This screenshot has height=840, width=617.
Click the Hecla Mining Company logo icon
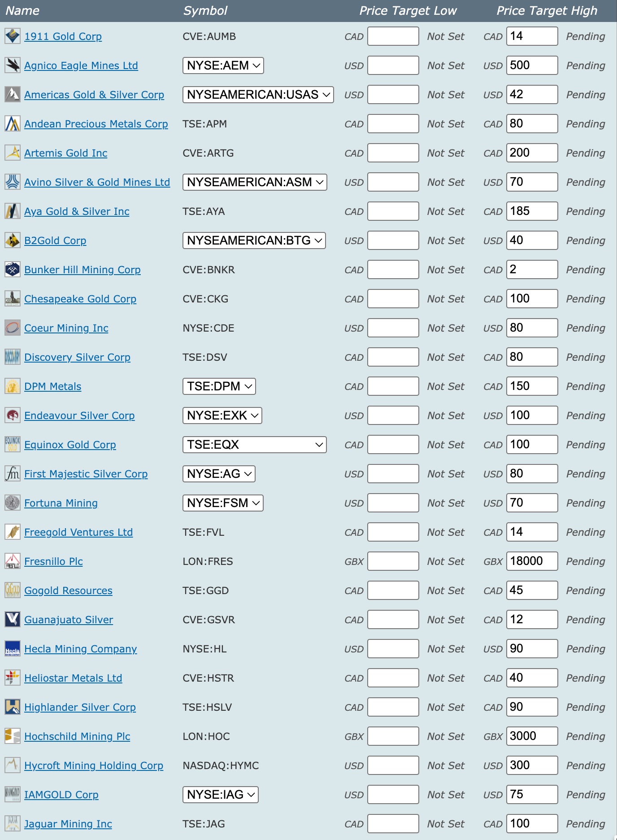[13, 649]
